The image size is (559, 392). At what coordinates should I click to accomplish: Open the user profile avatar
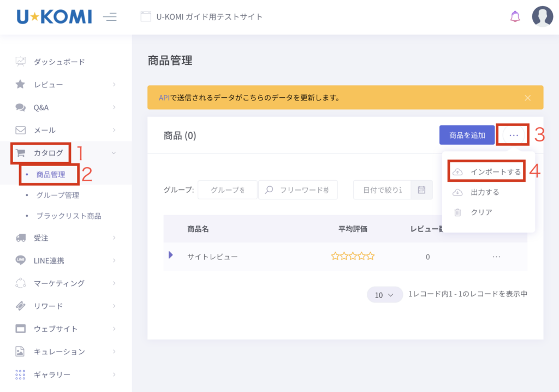tap(542, 17)
